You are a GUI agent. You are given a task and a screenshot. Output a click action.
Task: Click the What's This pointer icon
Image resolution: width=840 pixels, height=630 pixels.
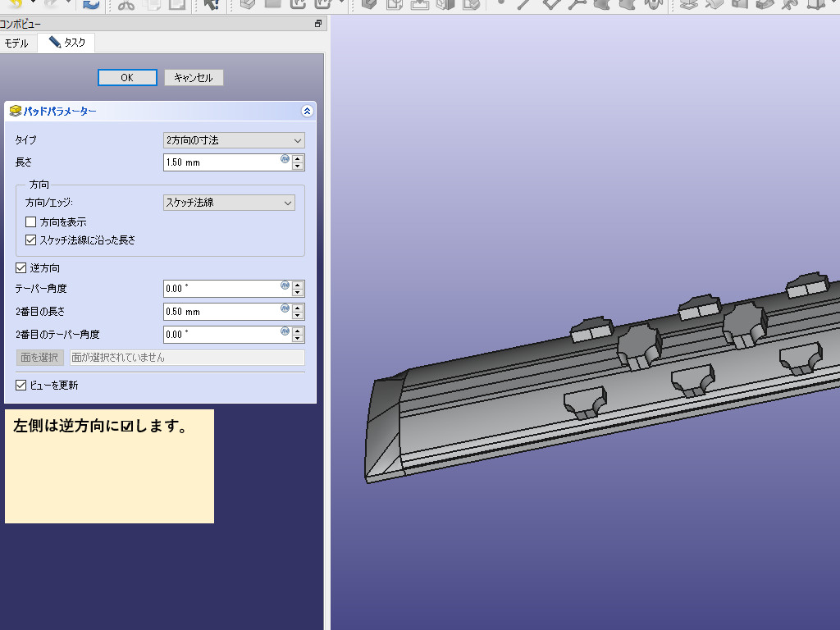click(x=212, y=5)
